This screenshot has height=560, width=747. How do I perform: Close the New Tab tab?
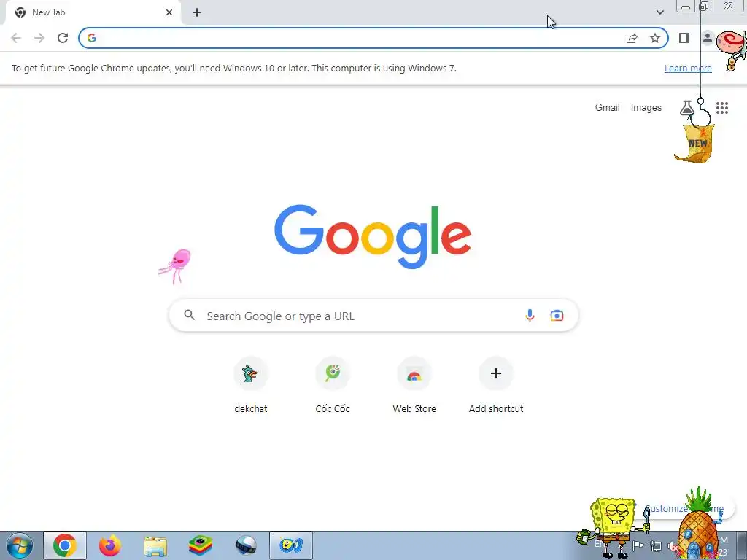coord(169,12)
